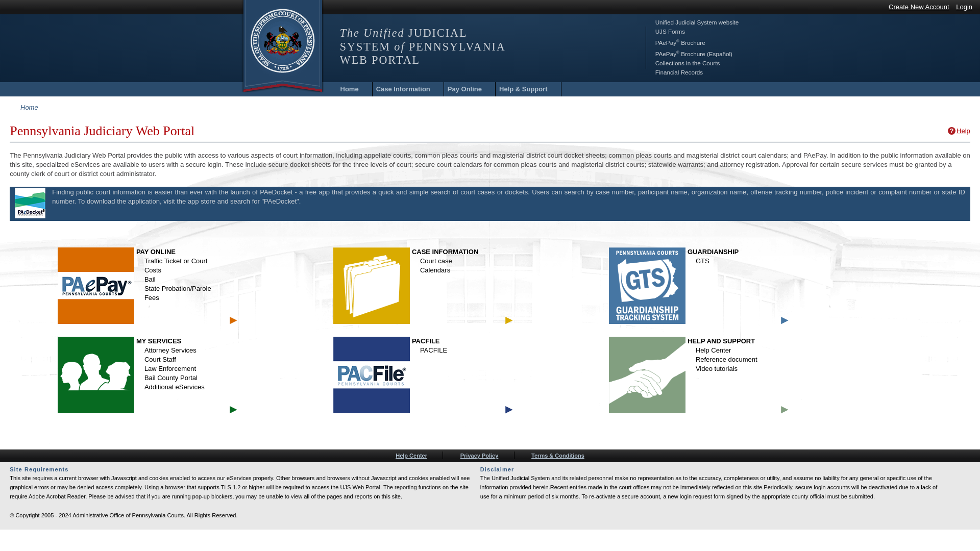Open the Pay Online menu

[464, 89]
